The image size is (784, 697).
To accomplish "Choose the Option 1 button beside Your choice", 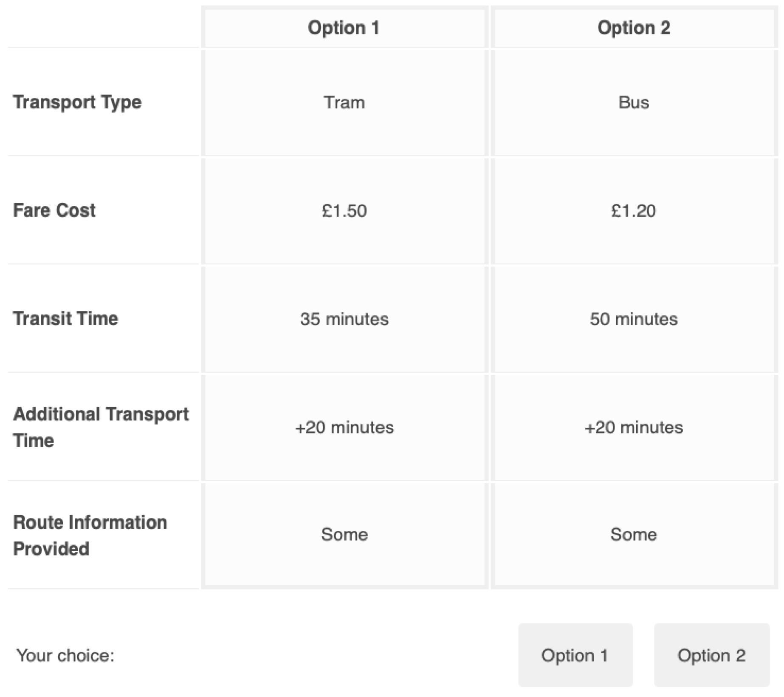I will (575, 655).
